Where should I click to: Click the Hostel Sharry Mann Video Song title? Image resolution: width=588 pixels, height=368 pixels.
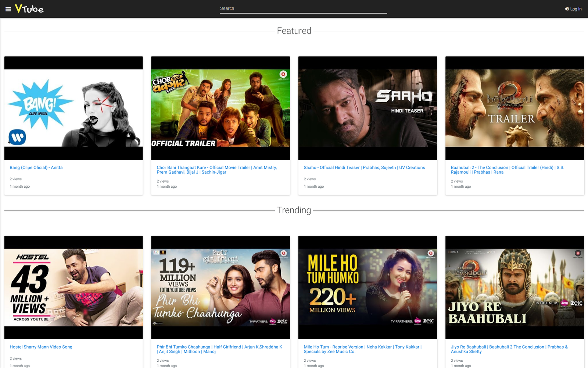click(x=41, y=347)
